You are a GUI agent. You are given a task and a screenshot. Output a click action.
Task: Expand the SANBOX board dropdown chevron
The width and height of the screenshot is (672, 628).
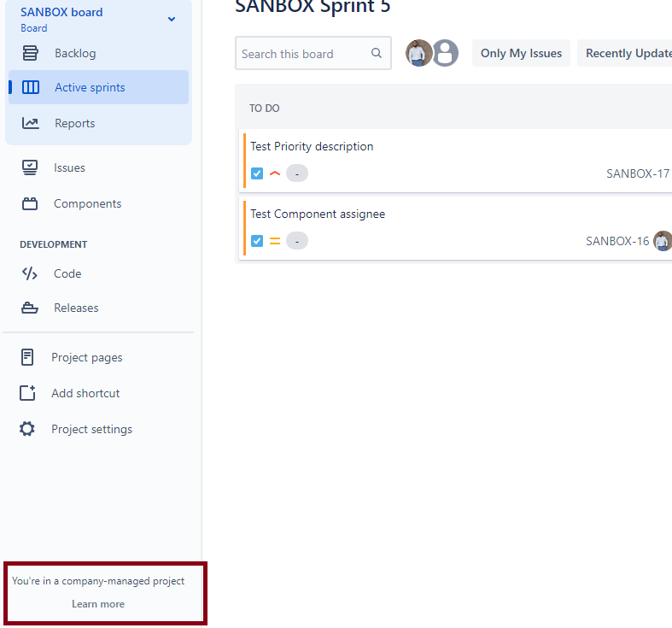tap(172, 19)
